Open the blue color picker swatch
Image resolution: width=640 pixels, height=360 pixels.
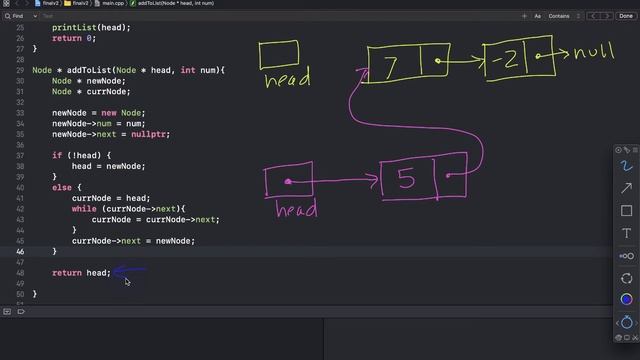626,299
